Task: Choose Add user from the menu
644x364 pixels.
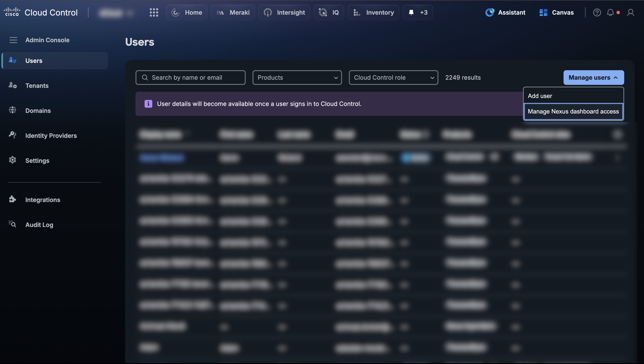Action: (x=573, y=96)
